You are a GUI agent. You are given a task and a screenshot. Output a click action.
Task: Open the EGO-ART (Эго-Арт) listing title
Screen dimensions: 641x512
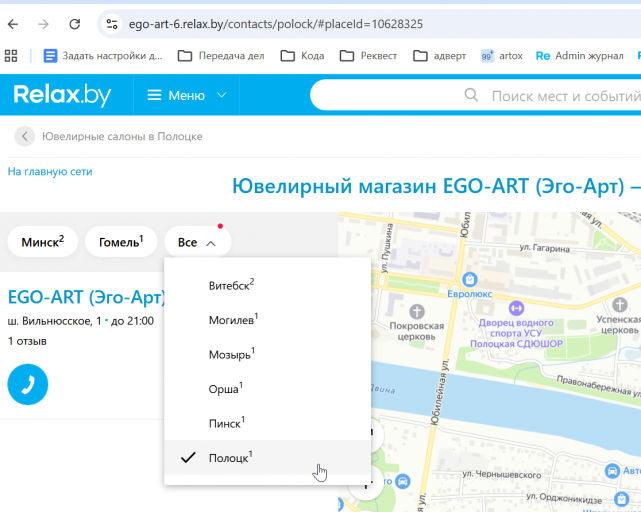pos(86,297)
